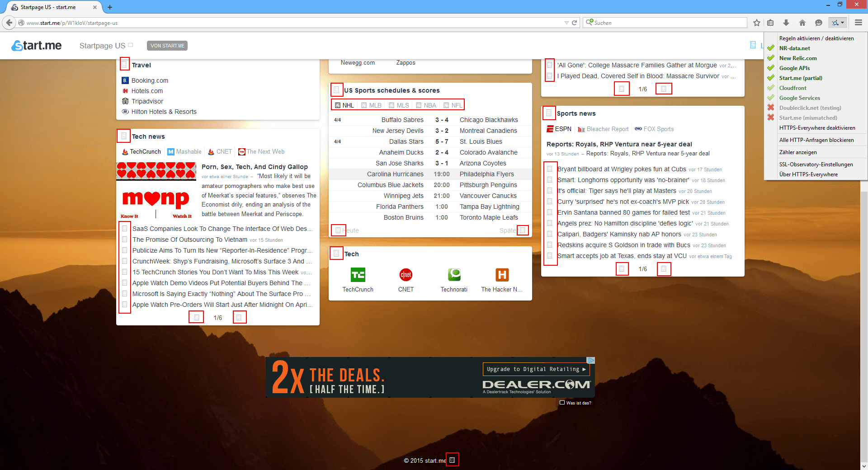Viewport: 868px width, 470px height.
Task: Switch to the NHL scores tab
Action: coord(344,105)
